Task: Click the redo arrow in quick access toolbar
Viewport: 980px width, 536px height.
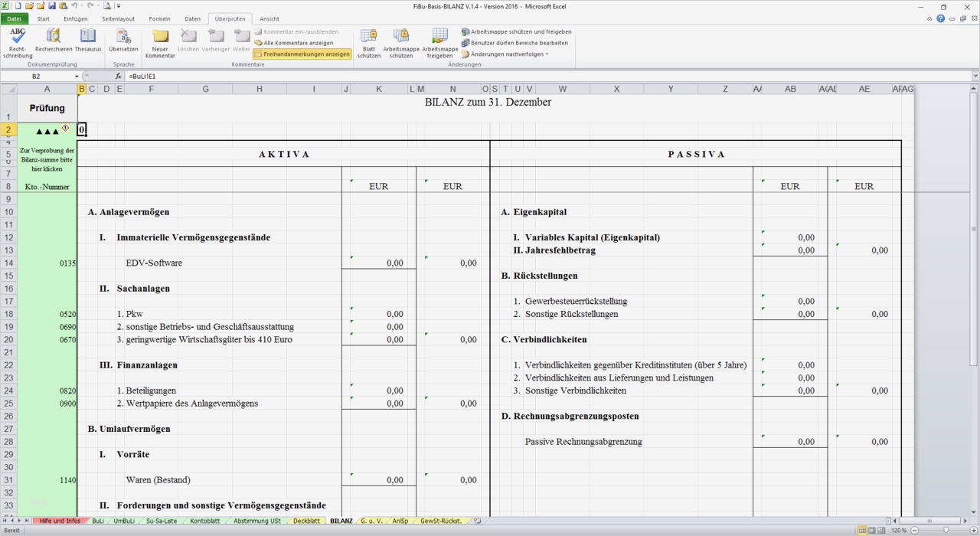Action: point(90,6)
